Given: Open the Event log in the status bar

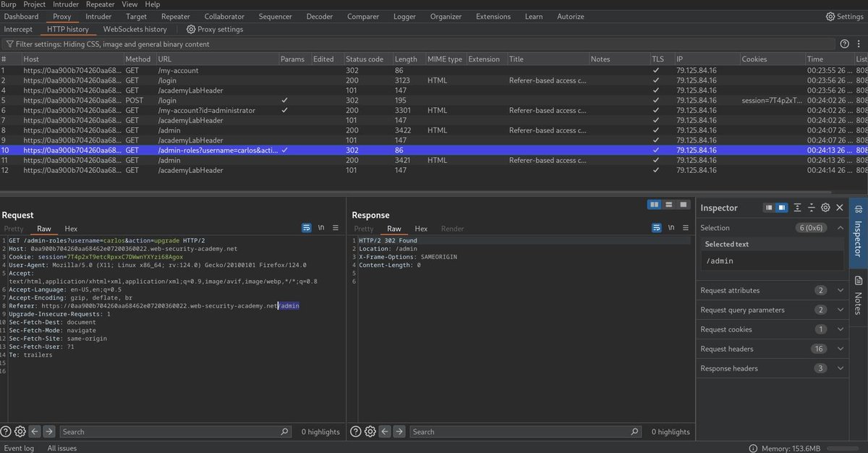Looking at the screenshot, I should click(x=19, y=448).
